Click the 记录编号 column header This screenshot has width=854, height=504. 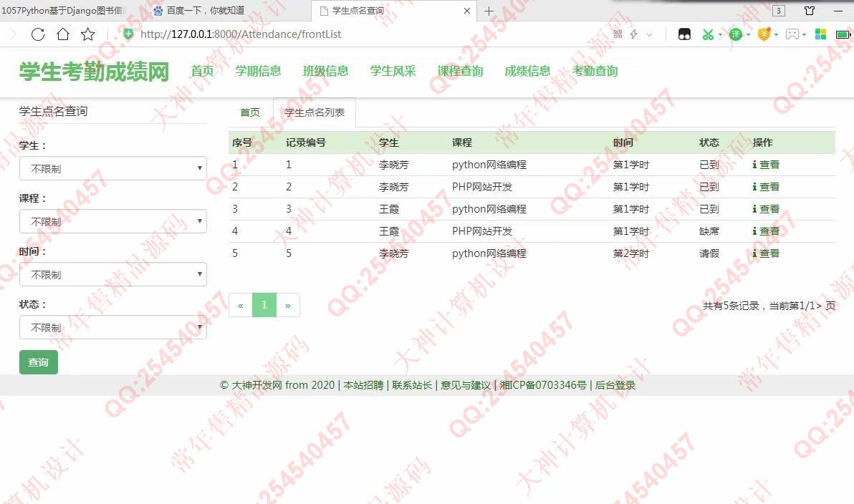click(x=305, y=142)
